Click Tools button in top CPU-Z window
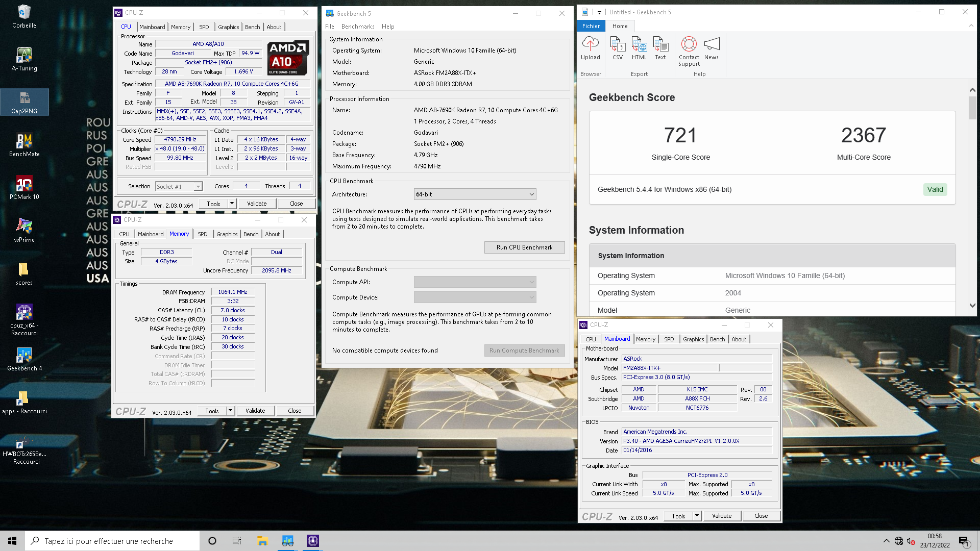Screen dimensions: 980x551 click(213, 204)
